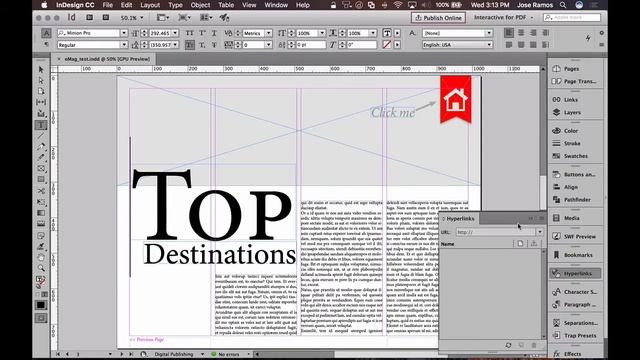Open the font style dropdown Regular

point(124,45)
